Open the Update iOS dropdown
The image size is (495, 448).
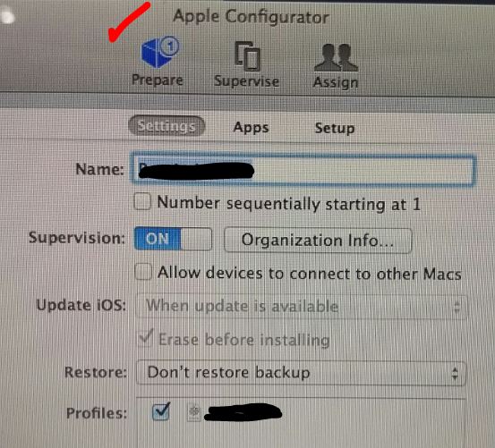point(301,307)
